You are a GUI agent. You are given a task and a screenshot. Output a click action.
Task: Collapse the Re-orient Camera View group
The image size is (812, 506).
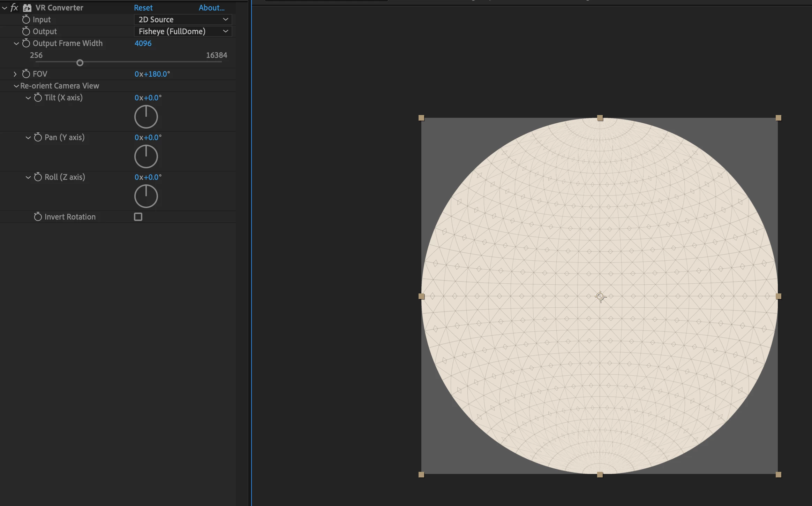point(16,86)
